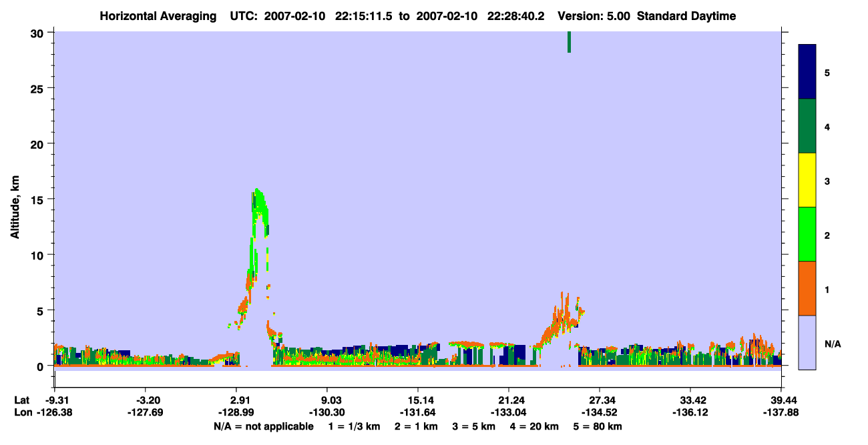Click the lavender N/A legend swatch
868x445 pixels.
pyautogui.click(x=807, y=342)
